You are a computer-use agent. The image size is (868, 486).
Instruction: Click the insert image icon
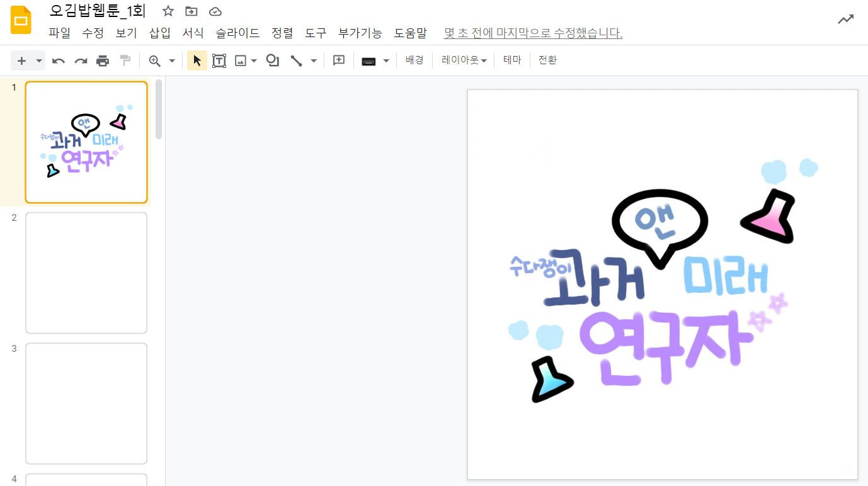point(240,60)
